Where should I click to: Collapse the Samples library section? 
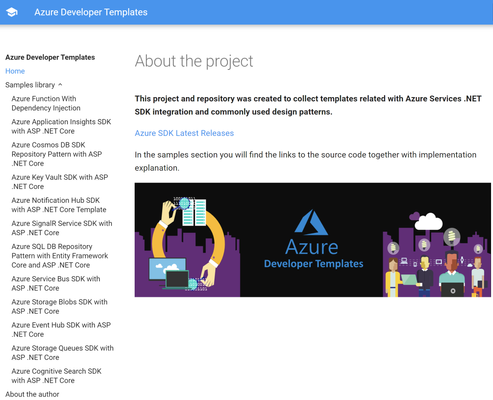pos(34,85)
